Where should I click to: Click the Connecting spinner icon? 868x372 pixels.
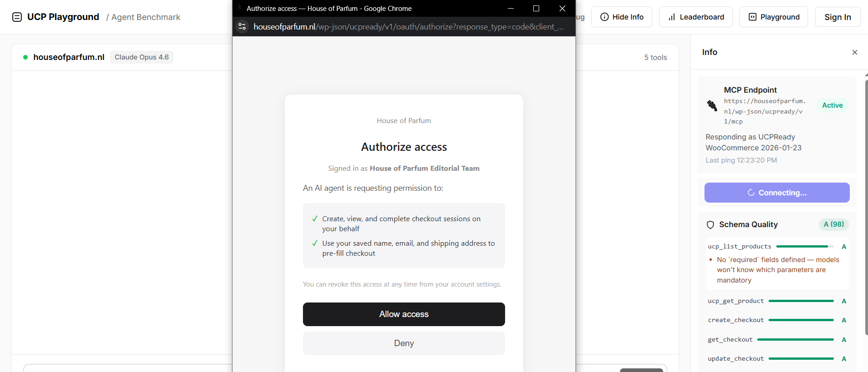click(751, 193)
